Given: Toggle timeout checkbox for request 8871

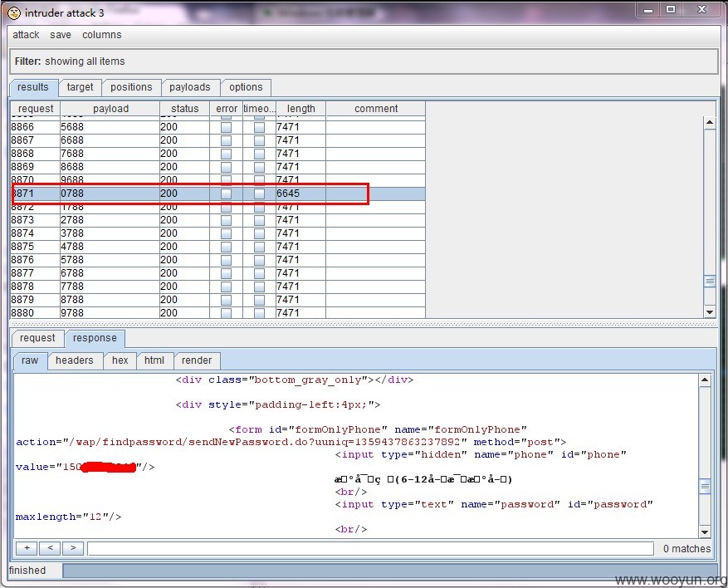Looking at the screenshot, I should pos(260,194).
